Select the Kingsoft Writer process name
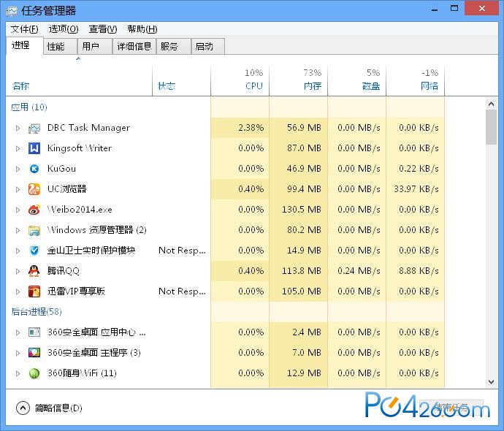 tap(80, 148)
